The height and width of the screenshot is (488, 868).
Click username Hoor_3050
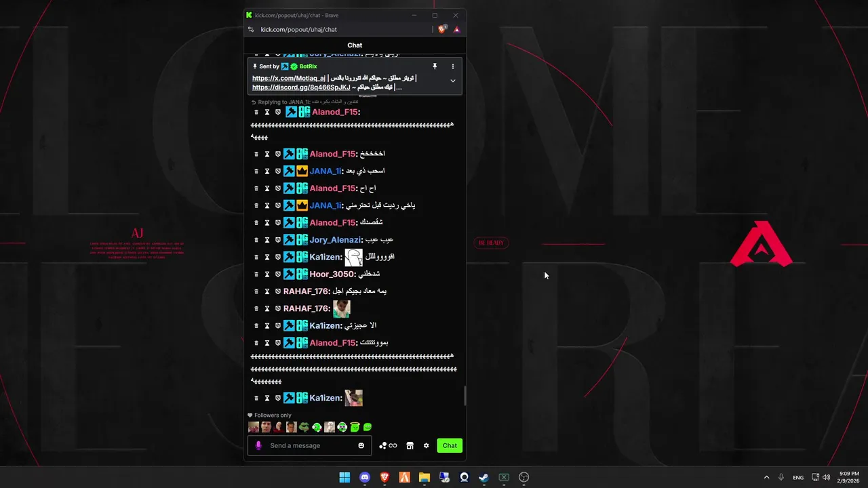pyautogui.click(x=332, y=274)
